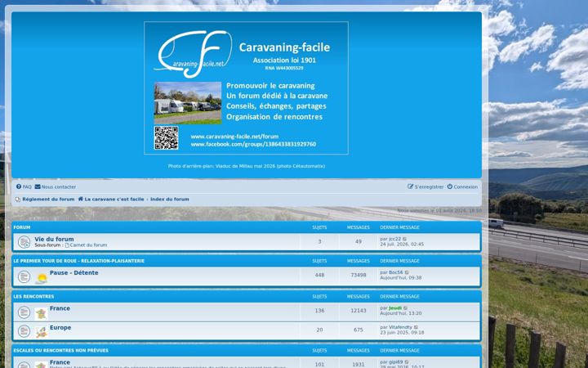
Task: Click the caravans photo in banner
Action: click(188, 103)
